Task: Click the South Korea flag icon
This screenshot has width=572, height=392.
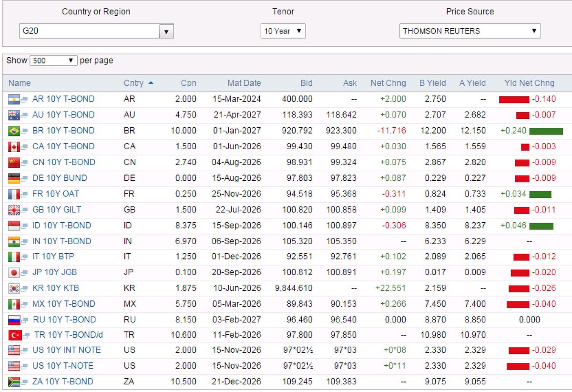Action: pyautogui.click(x=14, y=289)
